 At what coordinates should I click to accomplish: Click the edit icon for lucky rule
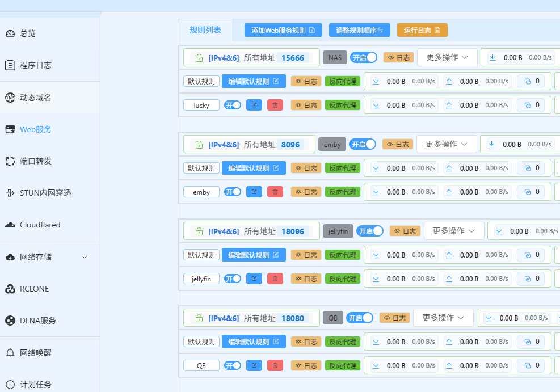pos(254,105)
